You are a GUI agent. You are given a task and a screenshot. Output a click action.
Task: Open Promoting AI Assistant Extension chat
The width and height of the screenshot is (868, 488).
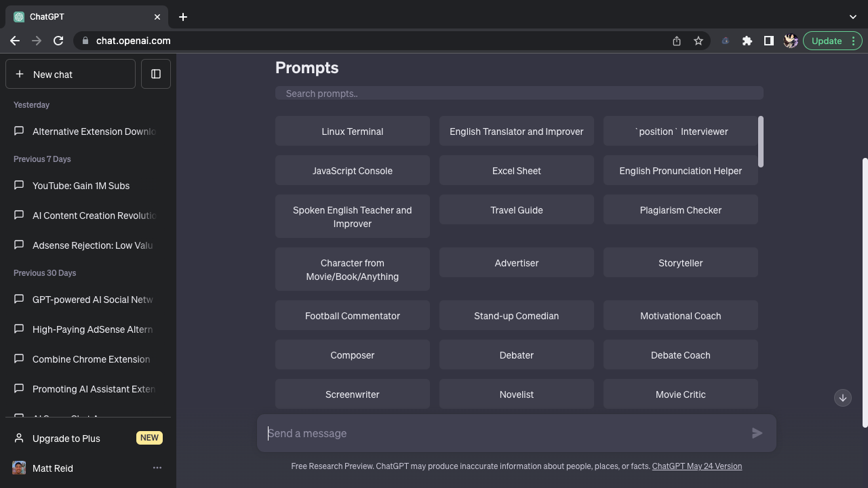pos(88,389)
